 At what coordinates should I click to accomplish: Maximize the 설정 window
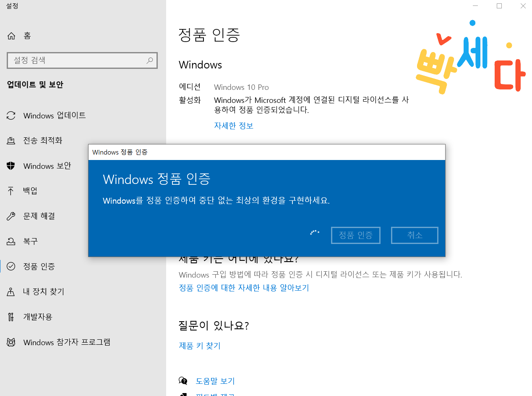(x=499, y=6)
